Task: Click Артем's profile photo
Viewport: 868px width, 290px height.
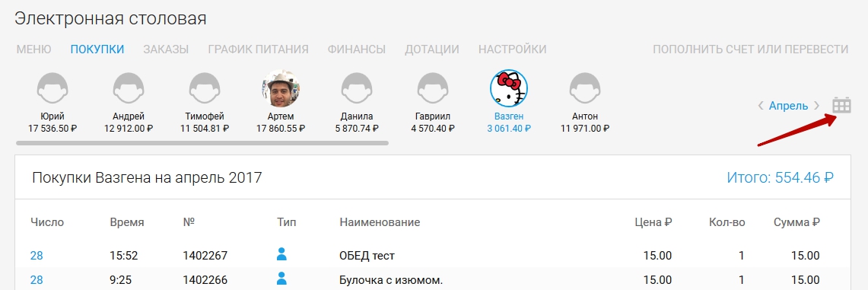Action: click(280, 88)
